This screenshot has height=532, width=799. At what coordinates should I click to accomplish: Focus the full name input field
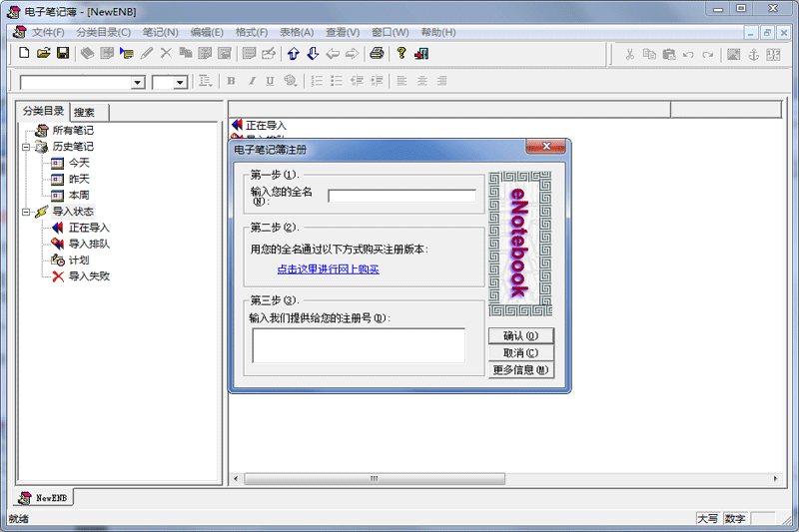click(x=402, y=197)
